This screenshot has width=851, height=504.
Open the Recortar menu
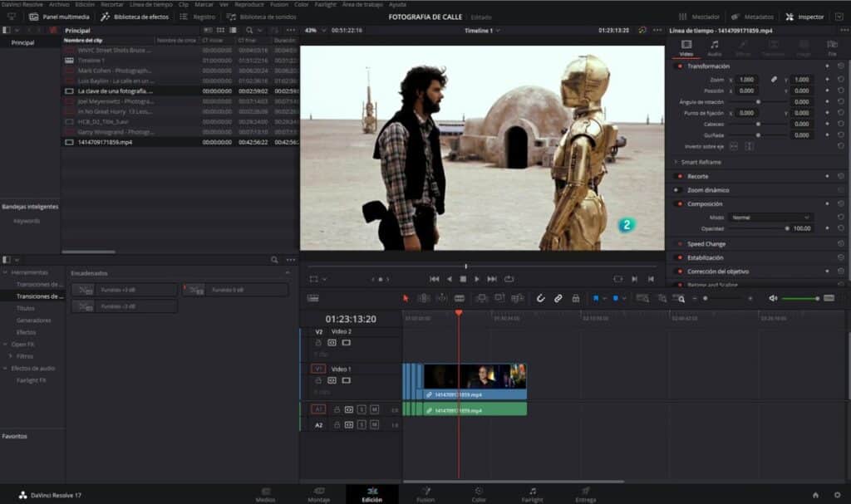click(x=112, y=4)
